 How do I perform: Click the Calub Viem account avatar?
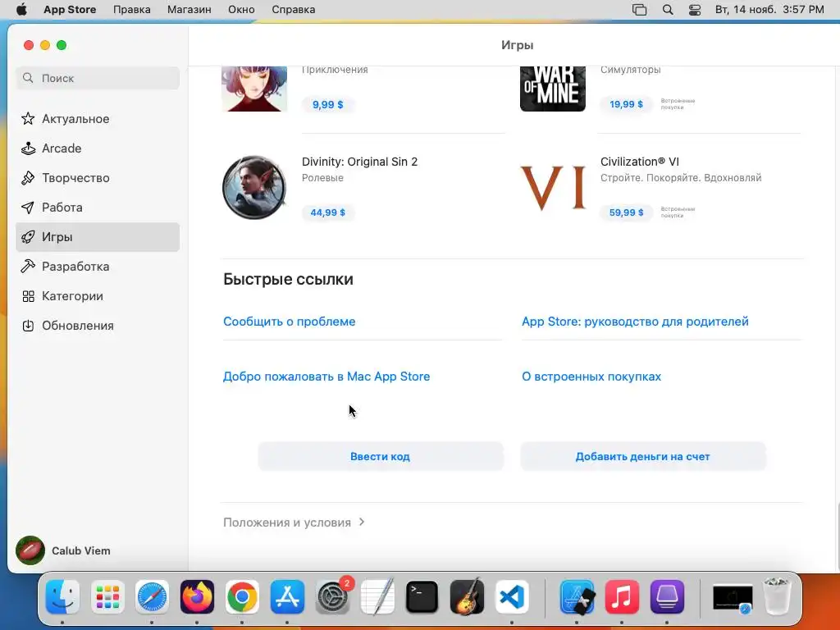(30, 550)
